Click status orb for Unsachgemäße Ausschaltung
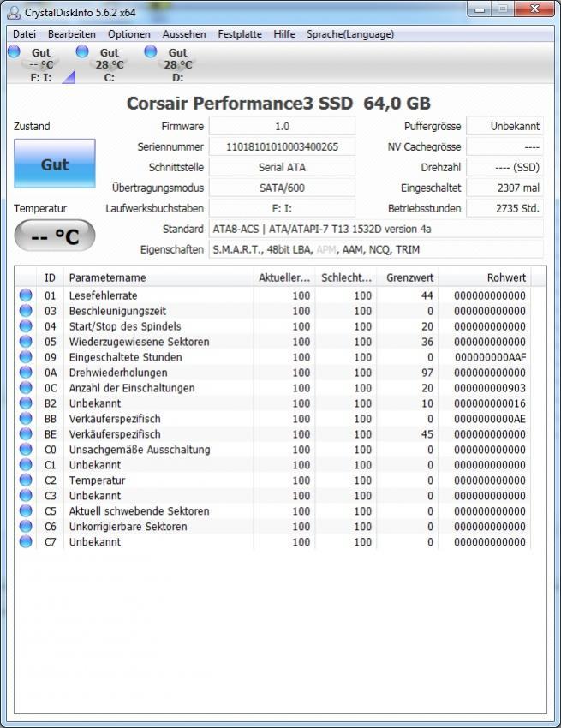The width and height of the screenshot is (561, 728). pos(26,449)
